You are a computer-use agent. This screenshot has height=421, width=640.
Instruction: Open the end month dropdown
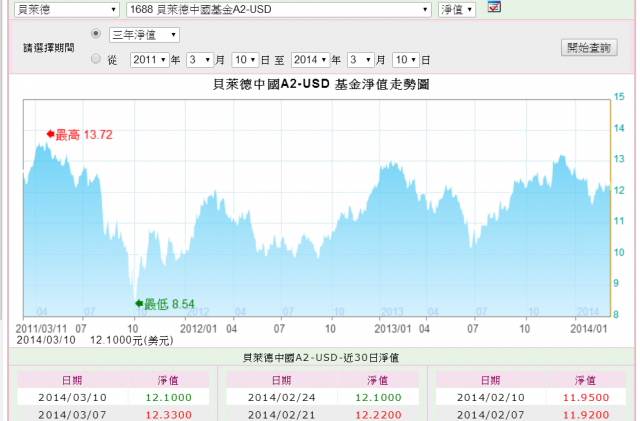point(361,60)
